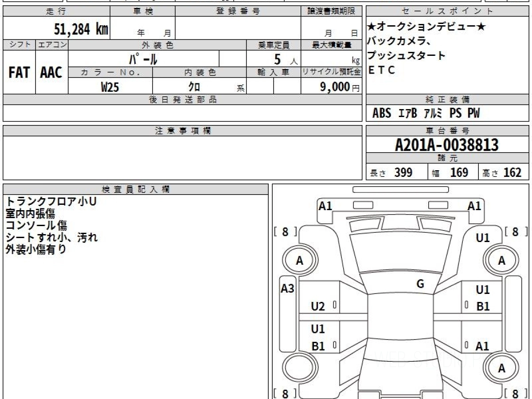Click the W25 color number field
This screenshot has width=532, height=399.
110,87
